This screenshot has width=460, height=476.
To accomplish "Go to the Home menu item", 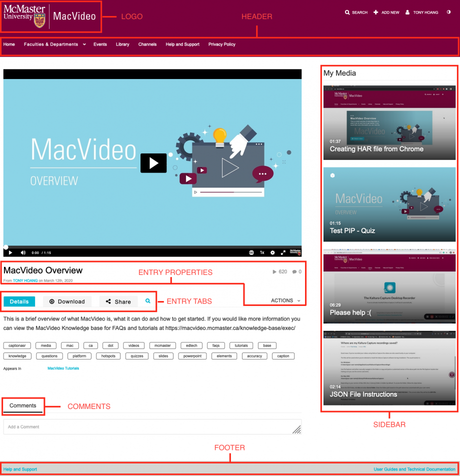I will coord(9,44).
